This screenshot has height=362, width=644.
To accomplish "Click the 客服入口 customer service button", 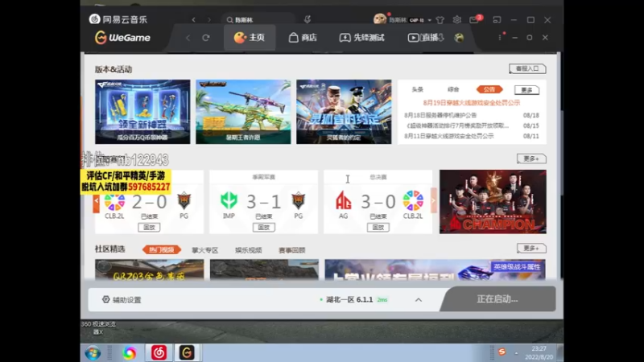I will tap(527, 68).
